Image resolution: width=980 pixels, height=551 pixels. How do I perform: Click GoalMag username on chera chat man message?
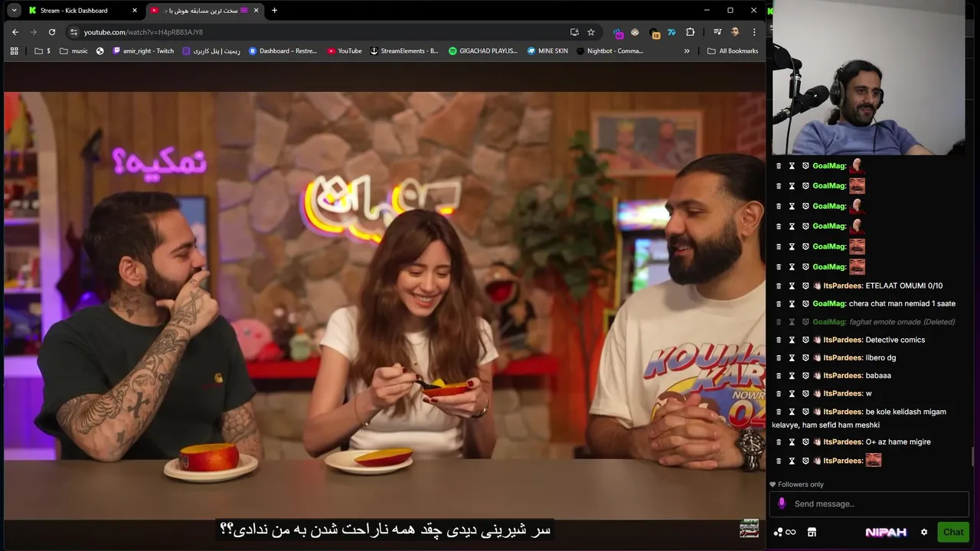[829, 304]
